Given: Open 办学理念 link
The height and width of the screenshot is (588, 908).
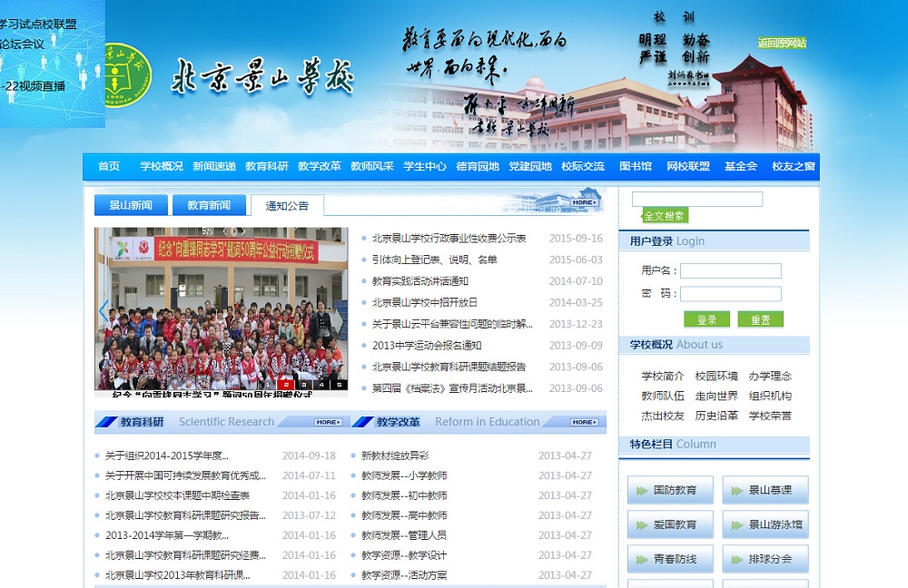Looking at the screenshot, I should (770, 377).
